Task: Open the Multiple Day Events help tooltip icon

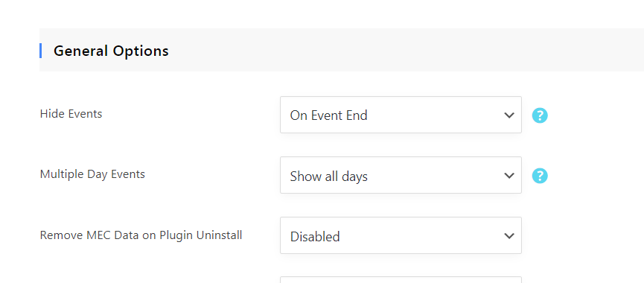Action: tap(540, 176)
